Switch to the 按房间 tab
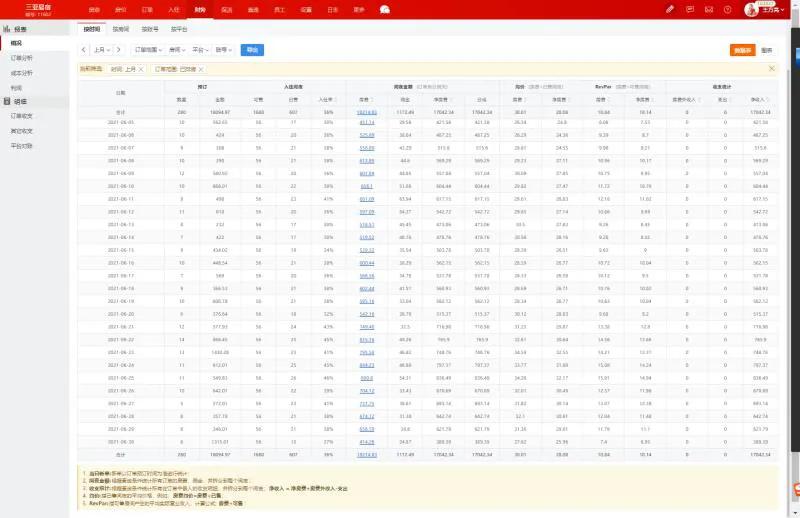 [121, 29]
